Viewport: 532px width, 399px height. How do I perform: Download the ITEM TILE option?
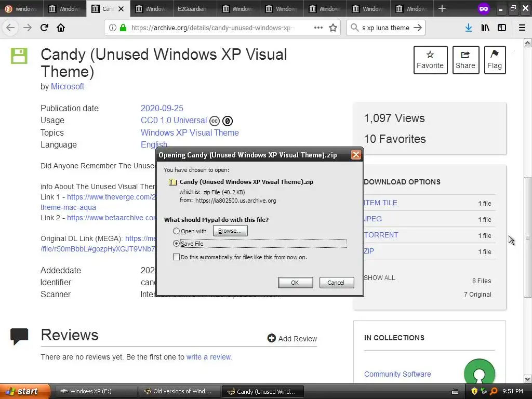coord(380,203)
